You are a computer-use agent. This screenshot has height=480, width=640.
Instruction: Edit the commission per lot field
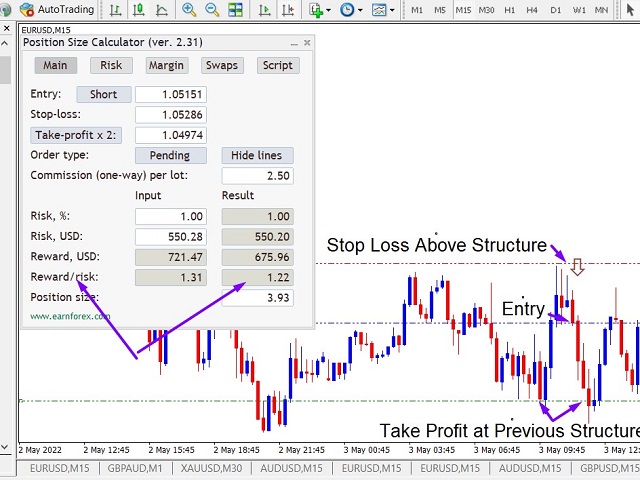pyautogui.click(x=257, y=176)
